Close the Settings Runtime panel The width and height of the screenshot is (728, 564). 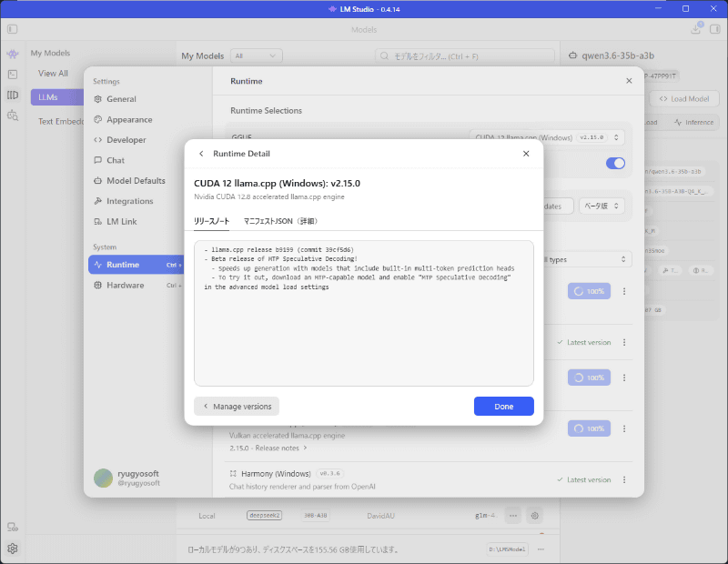point(629,81)
